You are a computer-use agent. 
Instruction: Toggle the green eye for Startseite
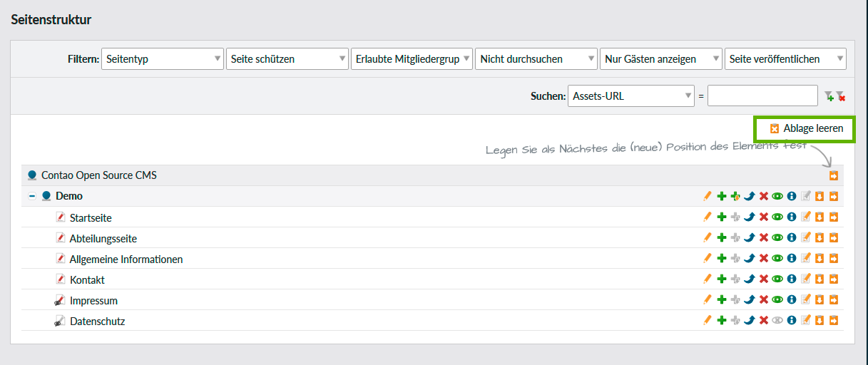click(x=777, y=217)
